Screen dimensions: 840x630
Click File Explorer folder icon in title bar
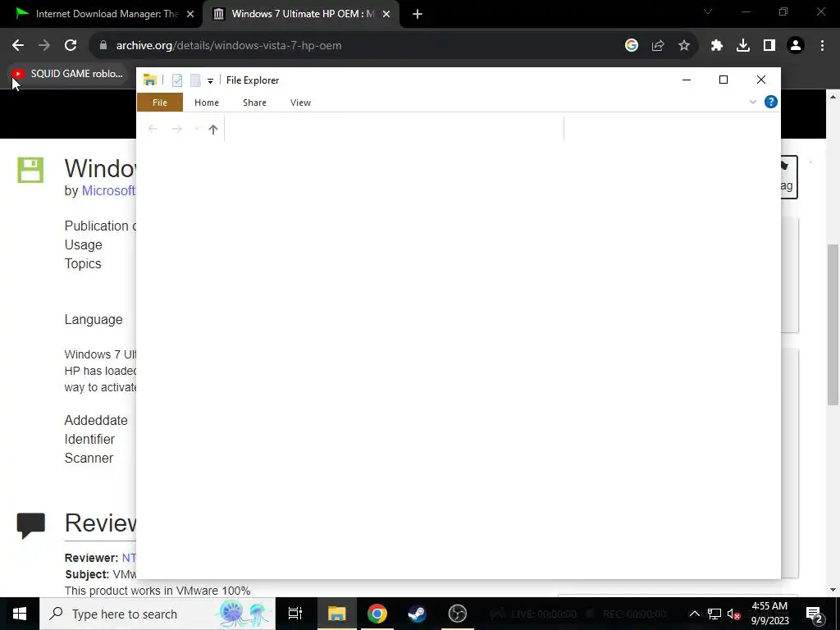150,80
